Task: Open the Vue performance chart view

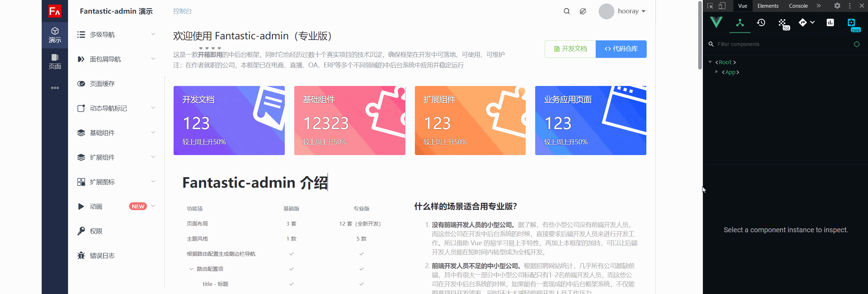Action: pos(830,23)
